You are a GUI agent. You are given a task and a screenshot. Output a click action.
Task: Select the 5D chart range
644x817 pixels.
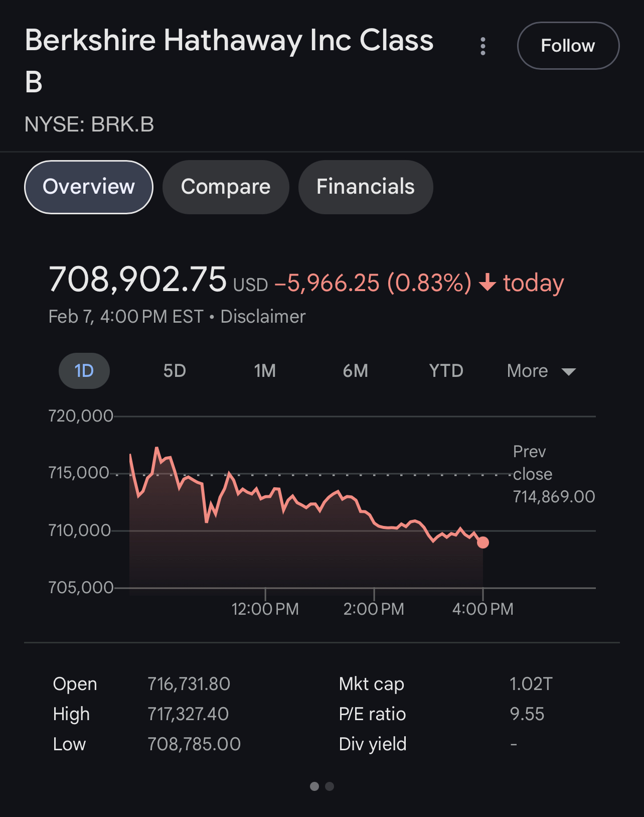[175, 371]
